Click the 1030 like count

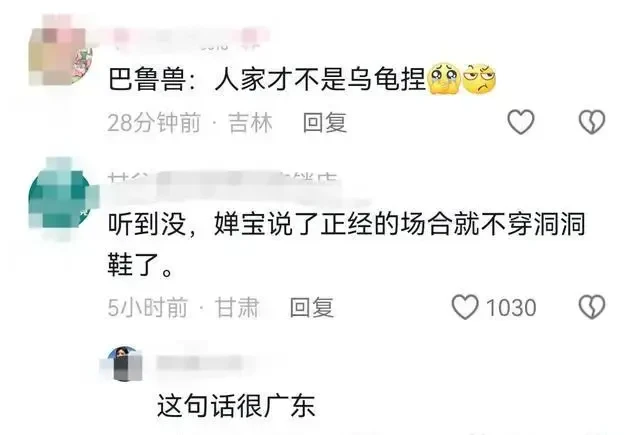point(511,307)
